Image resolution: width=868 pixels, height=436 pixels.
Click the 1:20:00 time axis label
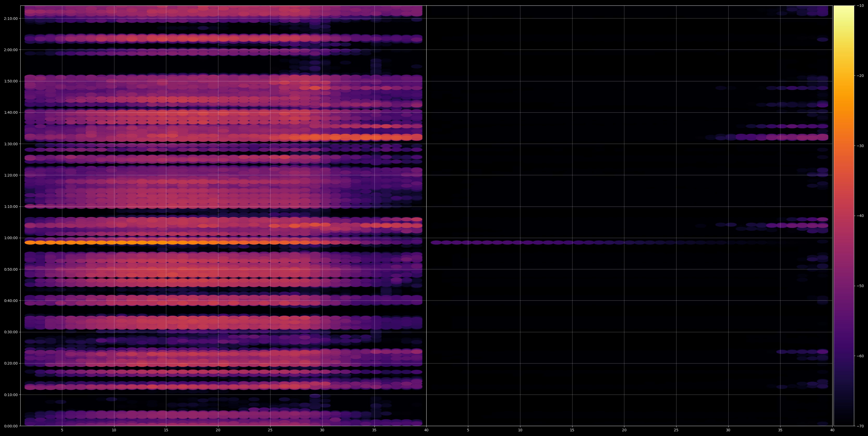11,175
